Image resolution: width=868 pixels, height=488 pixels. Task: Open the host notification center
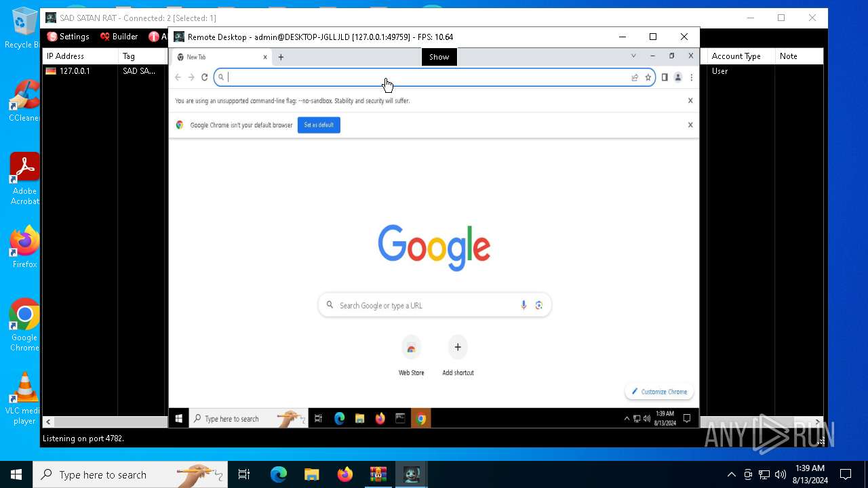click(x=846, y=474)
